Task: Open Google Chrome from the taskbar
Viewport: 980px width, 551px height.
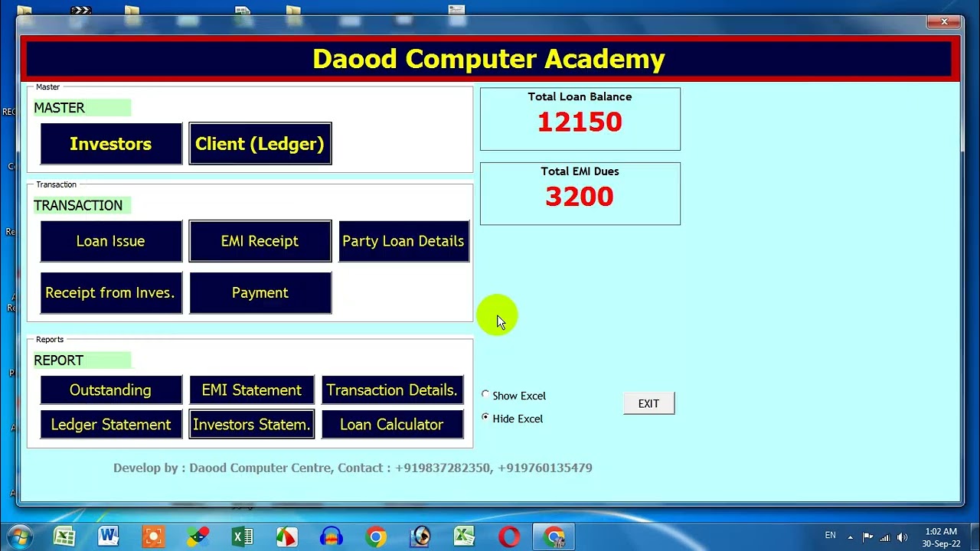Action: pos(376,536)
